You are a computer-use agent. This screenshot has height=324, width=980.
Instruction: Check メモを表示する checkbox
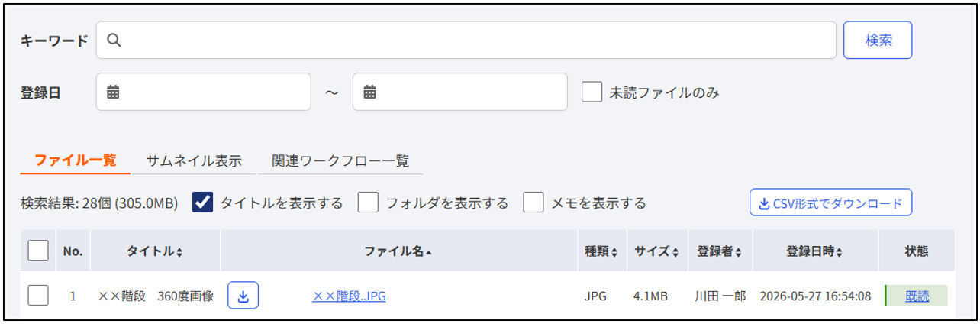pyautogui.click(x=534, y=202)
